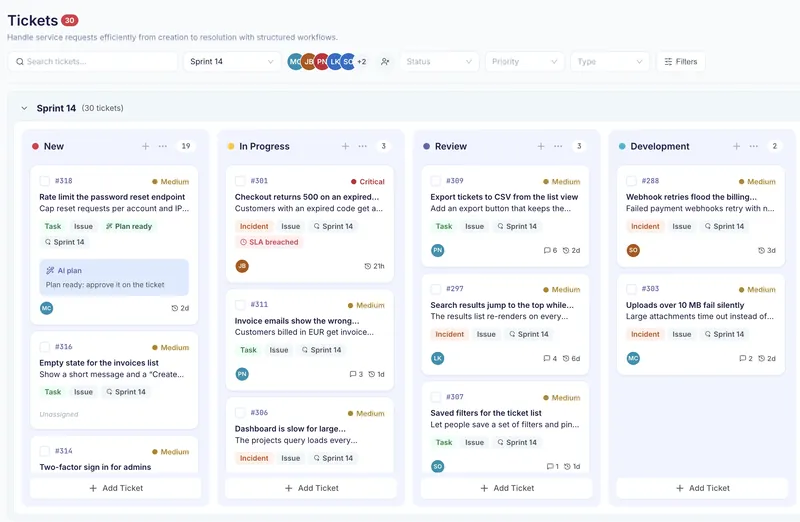Open the In Progress column more options

[x=363, y=146]
